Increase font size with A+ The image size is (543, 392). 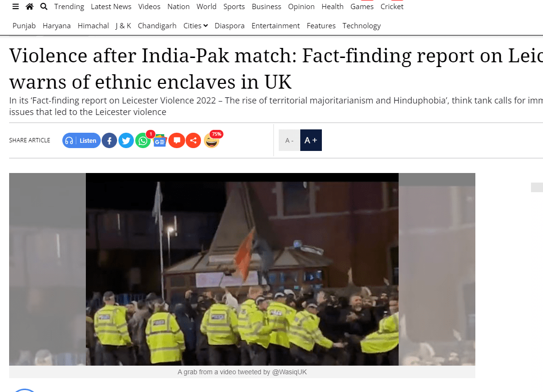pos(311,140)
